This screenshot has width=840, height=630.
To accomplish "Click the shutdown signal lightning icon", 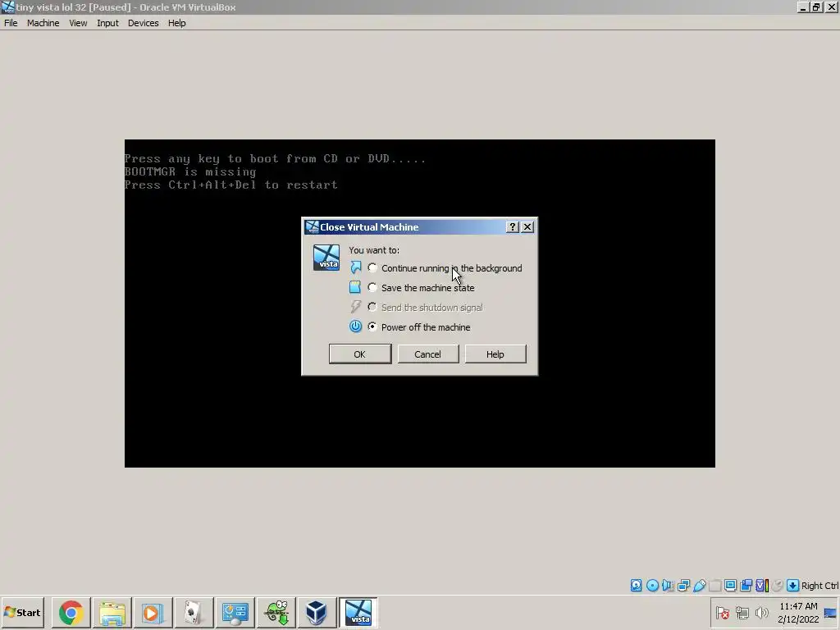I will (x=355, y=307).
